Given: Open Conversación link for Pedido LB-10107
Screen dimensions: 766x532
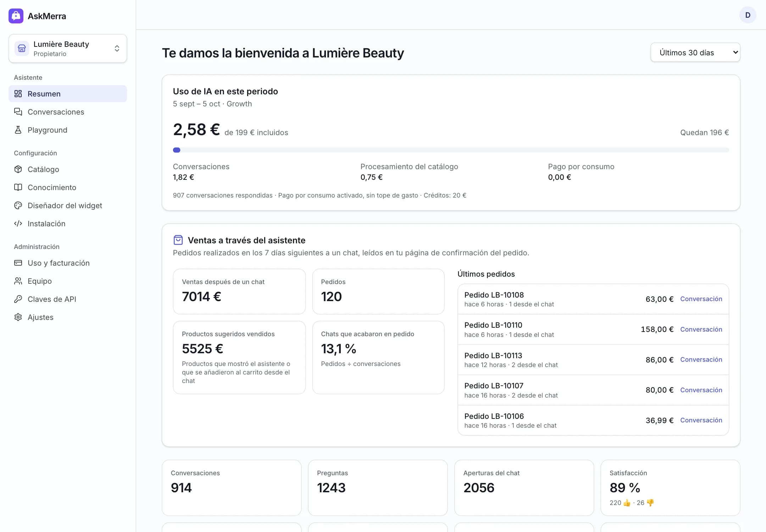Looking at the screenshot, I should point(701,390).
